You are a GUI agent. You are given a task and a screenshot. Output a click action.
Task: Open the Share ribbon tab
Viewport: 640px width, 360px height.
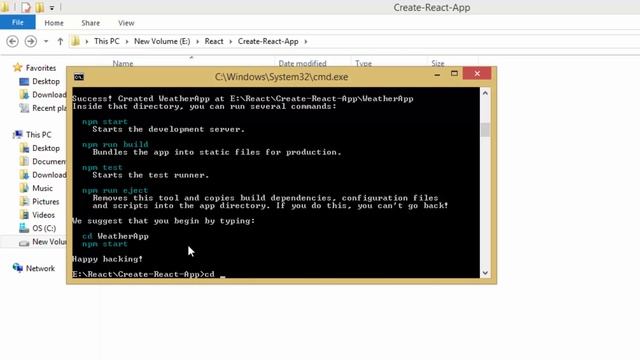91,23
